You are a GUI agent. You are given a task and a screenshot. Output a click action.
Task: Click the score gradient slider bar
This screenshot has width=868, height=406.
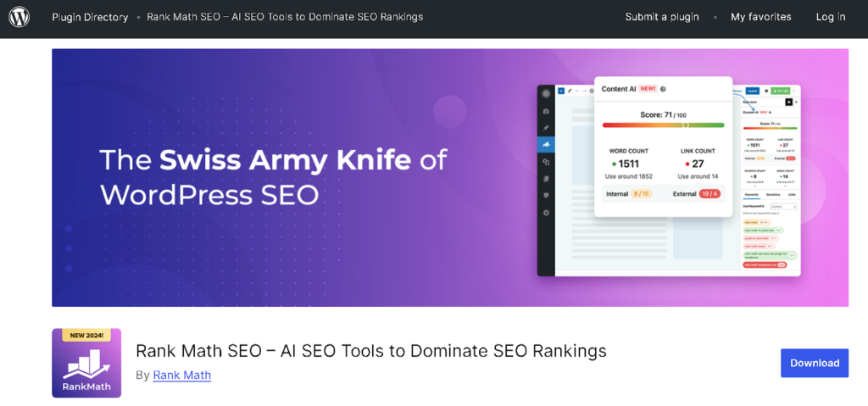663,125
